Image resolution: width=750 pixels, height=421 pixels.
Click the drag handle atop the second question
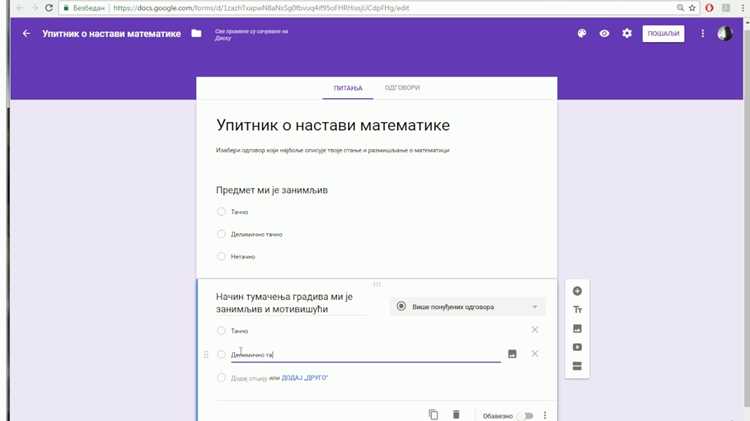pyautogui.click(x=377, y=284)
